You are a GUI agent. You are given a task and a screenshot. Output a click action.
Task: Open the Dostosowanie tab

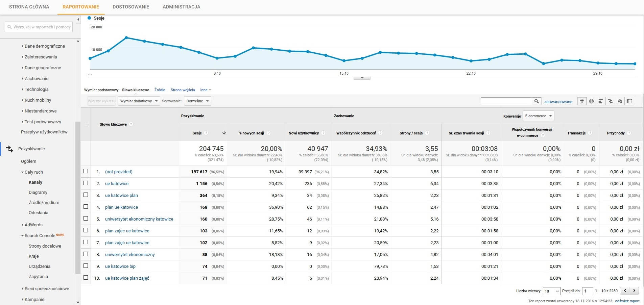click(131, 7)
